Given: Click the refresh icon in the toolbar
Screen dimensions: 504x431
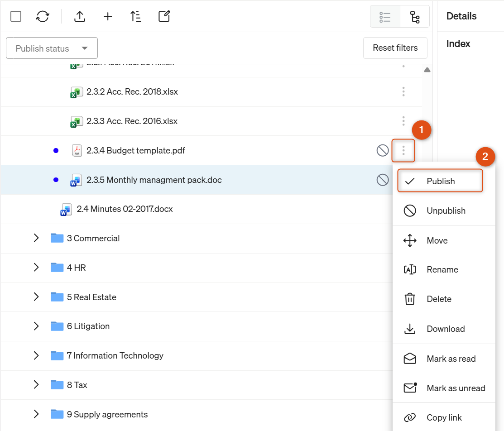Looking at the screenshot, I should (x=43, y=16).
